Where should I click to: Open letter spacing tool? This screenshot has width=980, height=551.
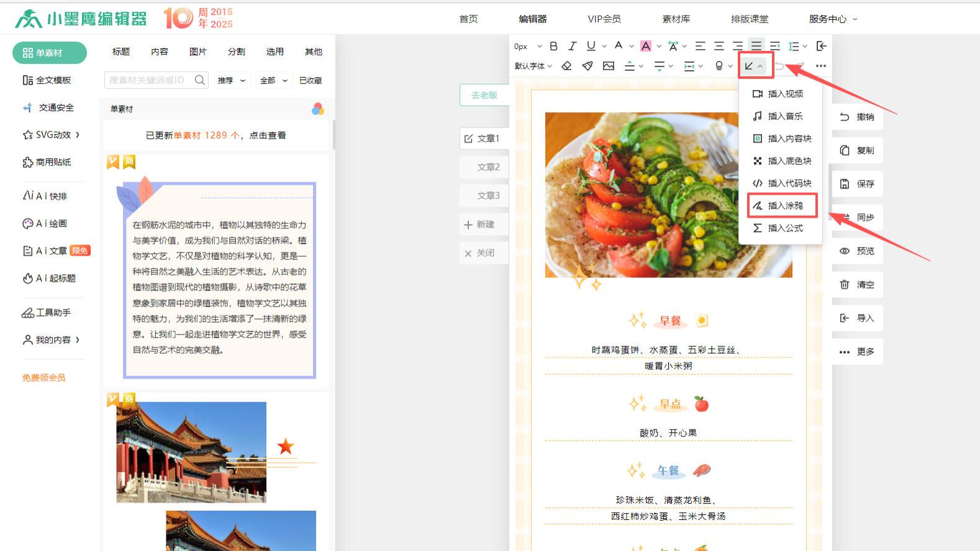click(x=673, y=46)
